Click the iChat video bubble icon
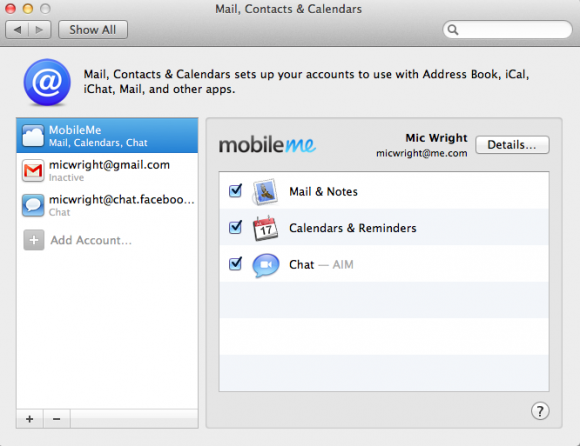Screen dimensions: 580x446 tap(266, 265)
